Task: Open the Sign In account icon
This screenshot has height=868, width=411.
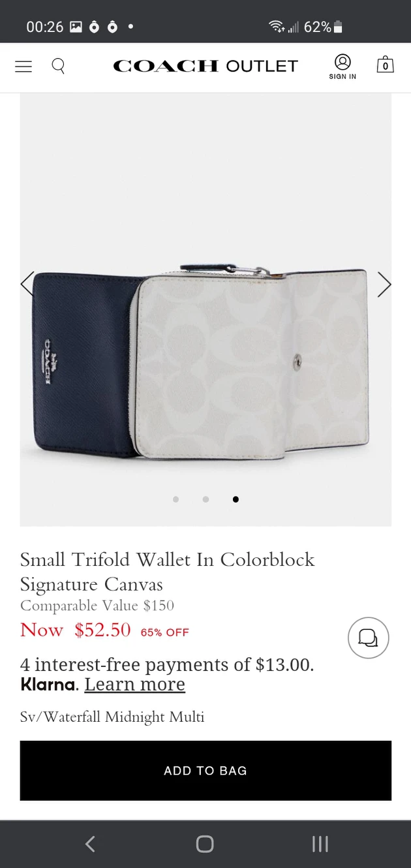Action: coord(342,67)
